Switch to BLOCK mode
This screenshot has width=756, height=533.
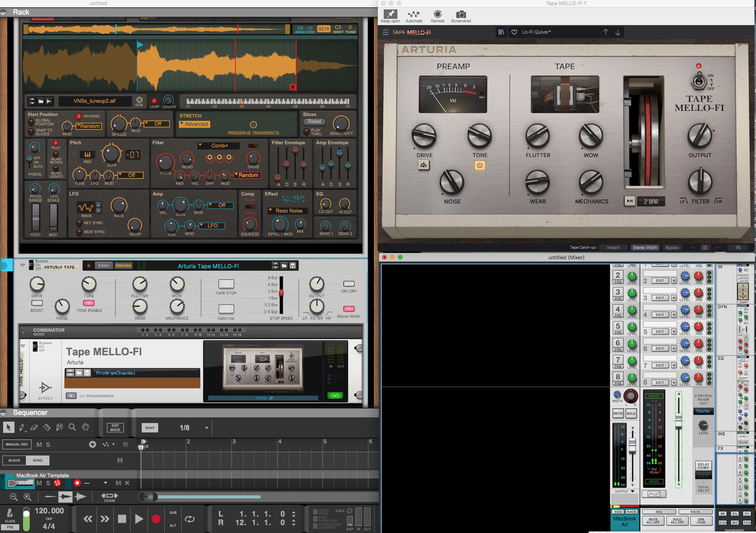pyautogui.click(x=15, y=460)
